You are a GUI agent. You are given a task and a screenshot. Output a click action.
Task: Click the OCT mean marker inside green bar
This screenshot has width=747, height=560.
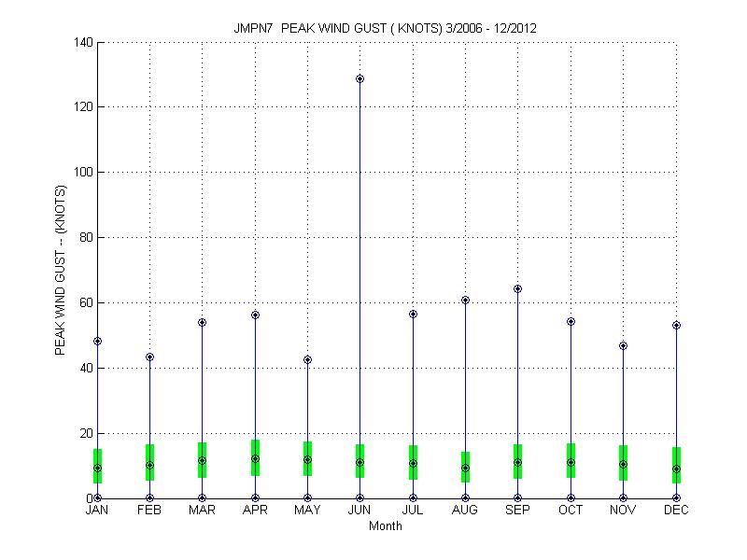(x=571, y=462)
